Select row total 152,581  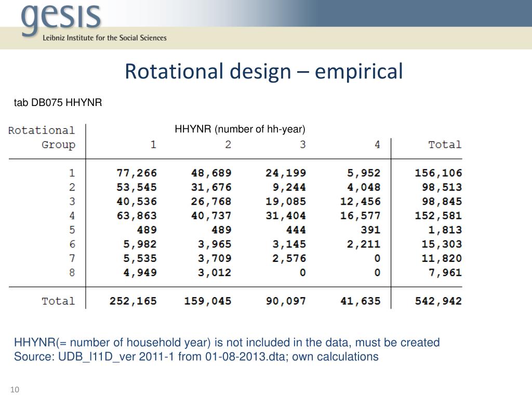(x=438, y=216)
